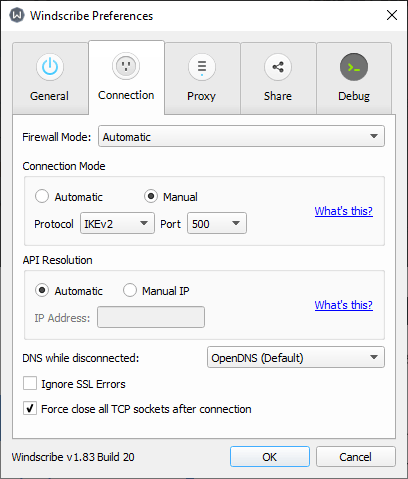Click the Connection plug socket icon
The image size is (408, 479).
click(x=126, y=66)
